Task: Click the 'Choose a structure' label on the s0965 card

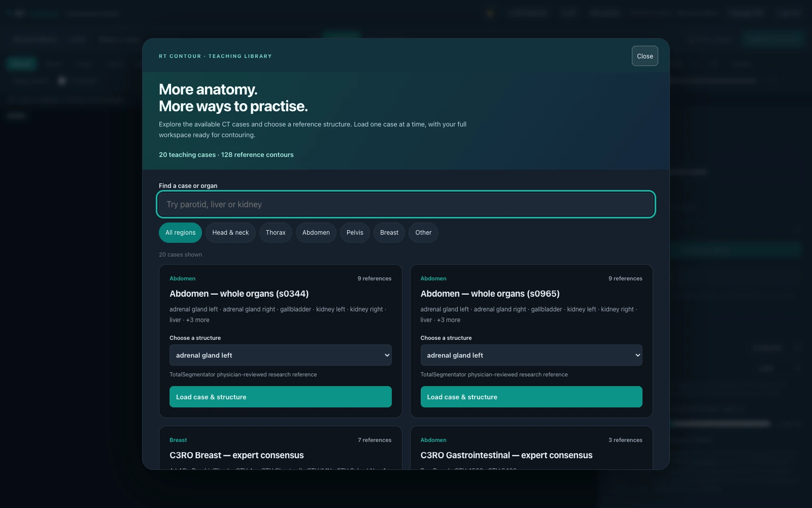Action: (x=446, y=338)
